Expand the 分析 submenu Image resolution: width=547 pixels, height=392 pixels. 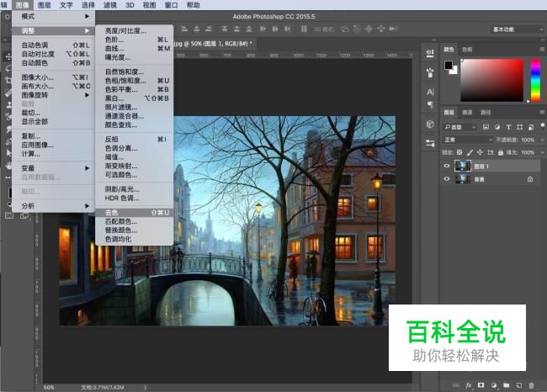(54, 206)
